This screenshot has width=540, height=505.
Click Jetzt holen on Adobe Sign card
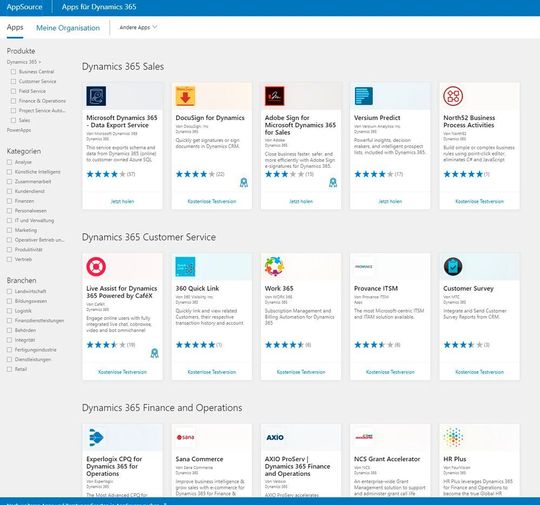click(301, 201)
